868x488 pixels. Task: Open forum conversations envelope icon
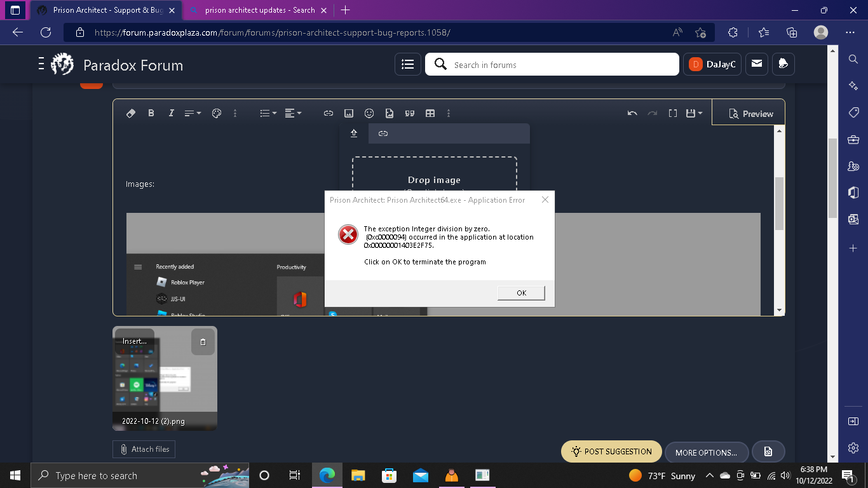tap(756, 64)
